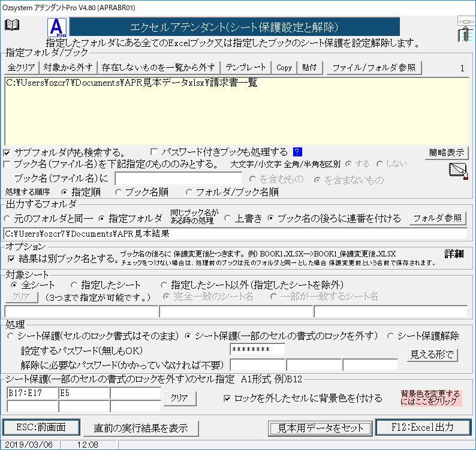Select 全シート radio button
Viewport: 476px width, 450px height.
click(x=14, y=285)
